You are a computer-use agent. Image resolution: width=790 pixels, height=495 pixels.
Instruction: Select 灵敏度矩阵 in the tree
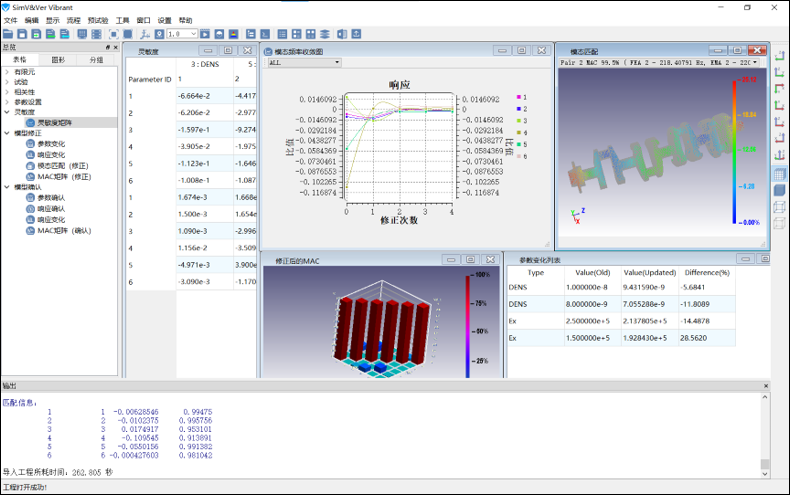tap(54, 122)
